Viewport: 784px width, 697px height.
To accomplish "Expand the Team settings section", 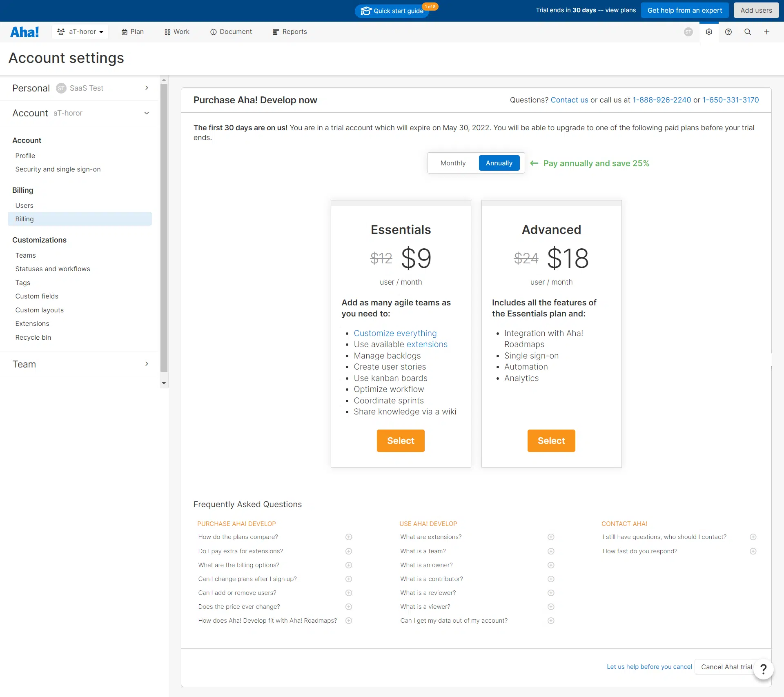I will click(x=80, y=364).
